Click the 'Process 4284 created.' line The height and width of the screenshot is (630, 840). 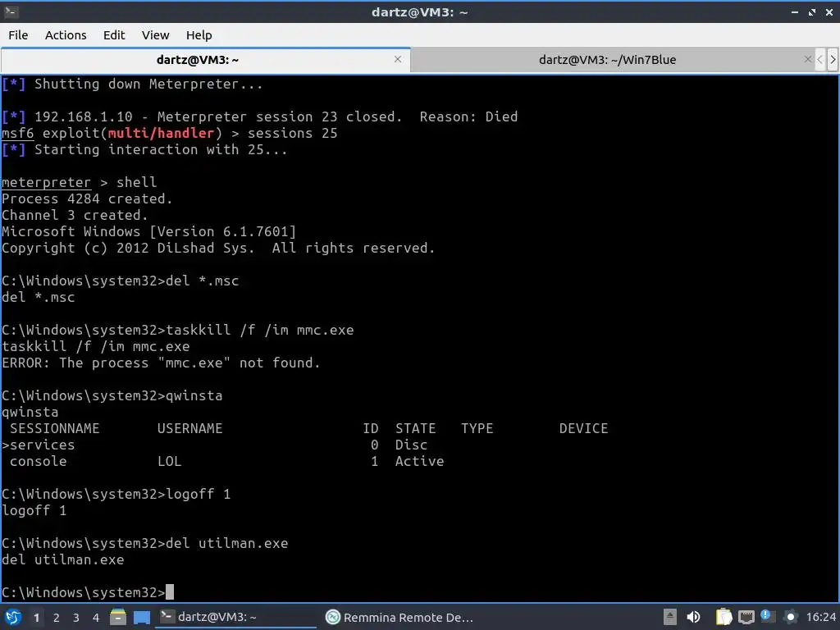[x=87, y=199]
